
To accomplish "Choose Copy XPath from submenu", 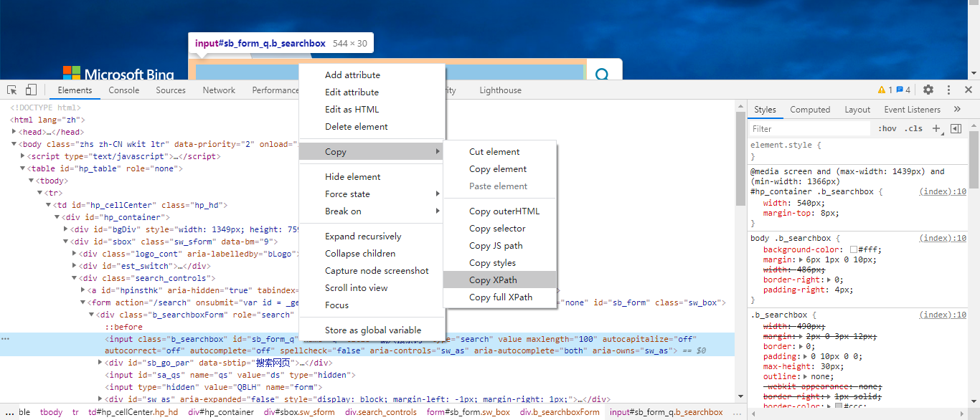I will [x=500, y=280].
